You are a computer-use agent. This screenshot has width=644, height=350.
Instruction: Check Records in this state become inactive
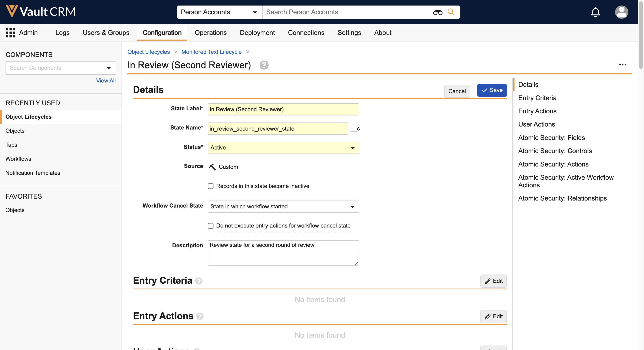[211, 186]
